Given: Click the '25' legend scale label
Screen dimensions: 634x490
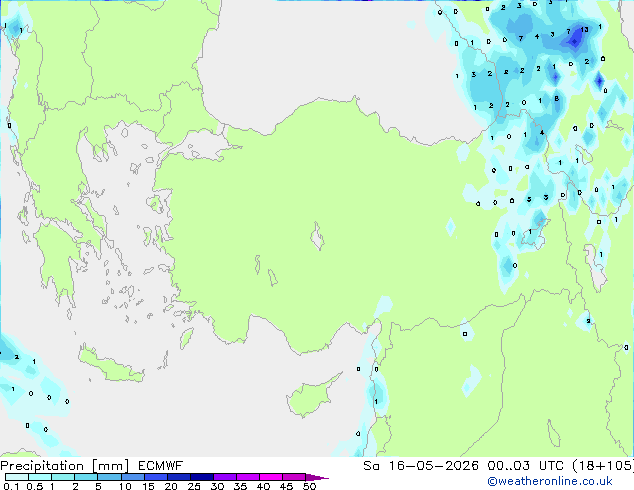Looking at the screenshot, I should tap(194, 486).
